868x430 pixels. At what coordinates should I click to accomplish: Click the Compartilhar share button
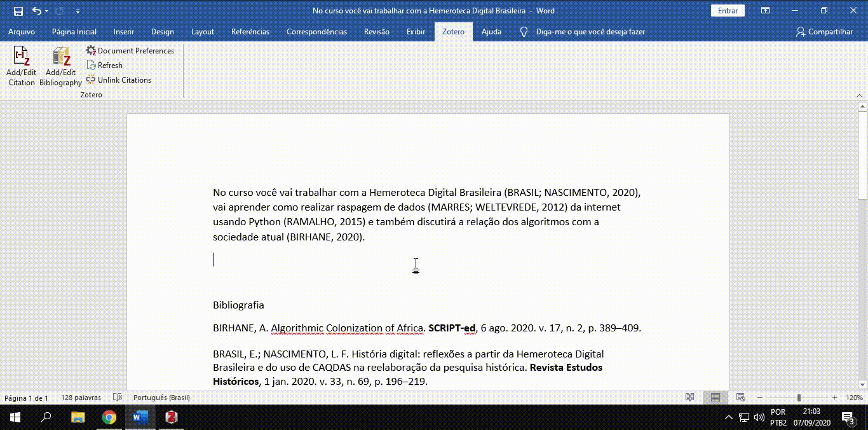pyautogui.click(x=824, y=32)
